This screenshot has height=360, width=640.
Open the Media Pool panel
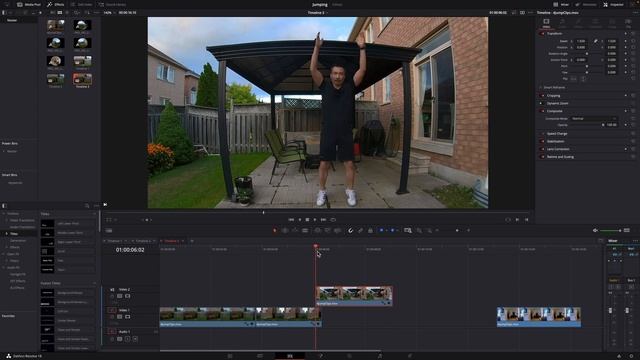click(29, 4)
